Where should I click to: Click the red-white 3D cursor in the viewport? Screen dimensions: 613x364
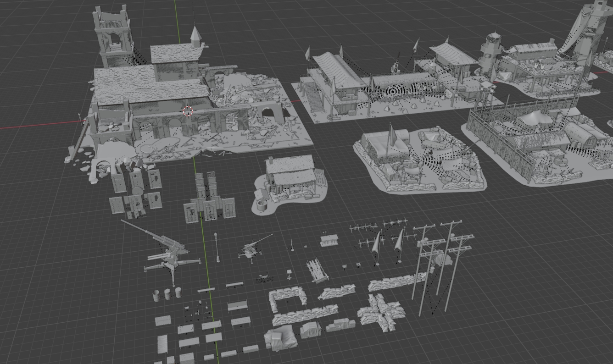point(188,111)
